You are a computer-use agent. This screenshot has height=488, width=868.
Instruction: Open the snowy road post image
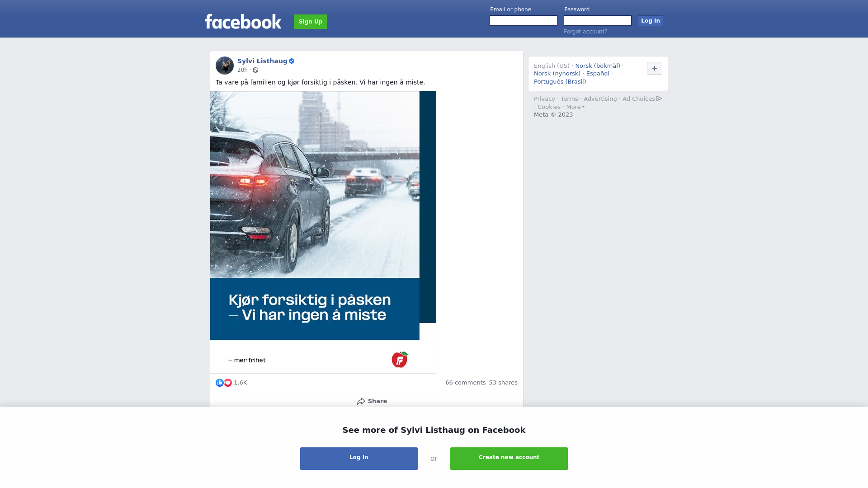(x=323, y=232)
